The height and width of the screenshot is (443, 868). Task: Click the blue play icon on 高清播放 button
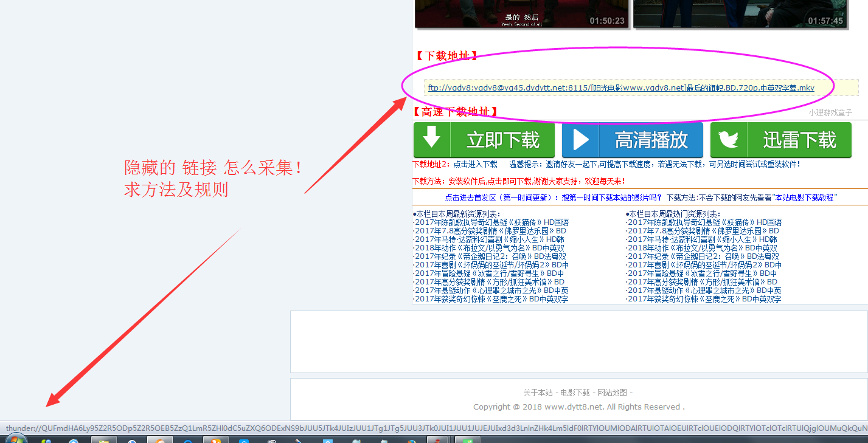pos(580,139)
